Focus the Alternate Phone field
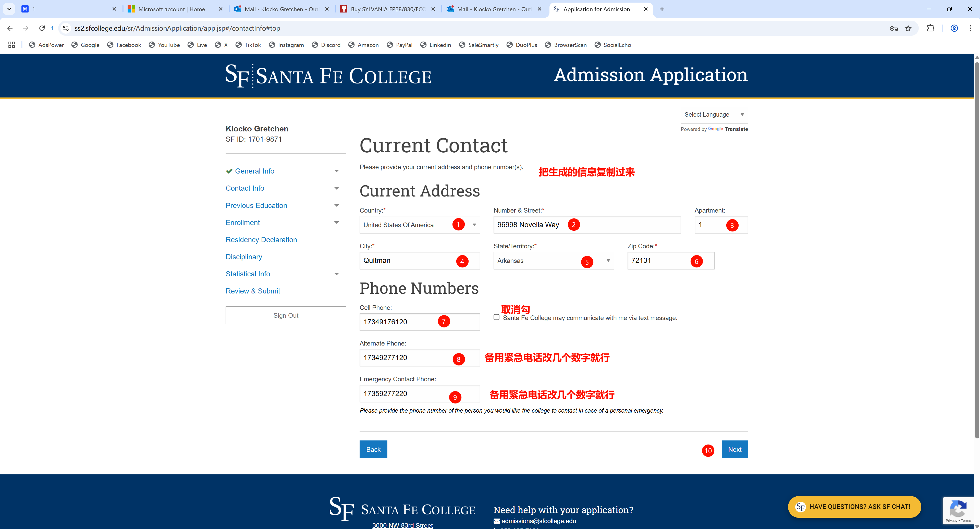This screenshot has width=980, height=529. 420,358
